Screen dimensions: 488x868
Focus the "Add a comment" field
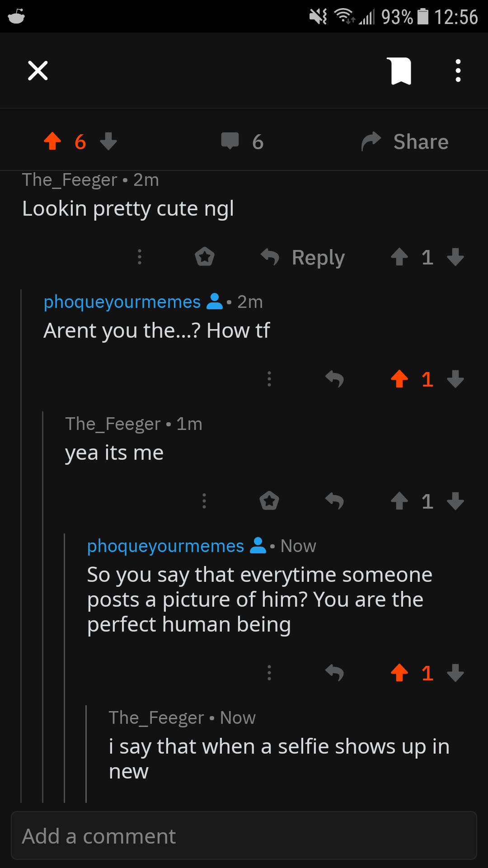click(x=244, y=836)
